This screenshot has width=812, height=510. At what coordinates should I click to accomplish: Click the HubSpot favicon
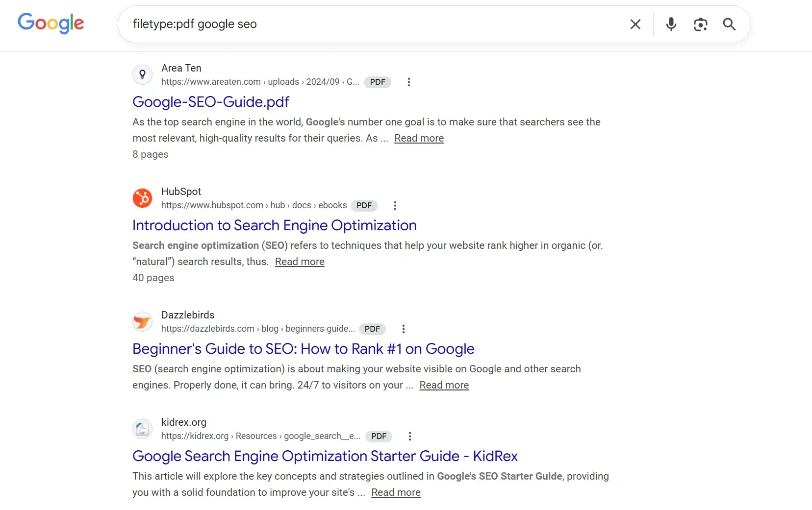(x=142, y=198)
